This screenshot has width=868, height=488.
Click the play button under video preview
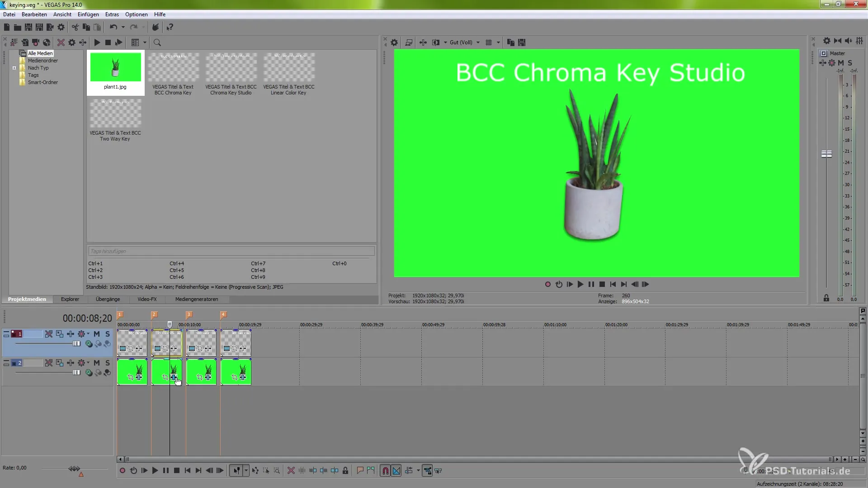point(580,285)
